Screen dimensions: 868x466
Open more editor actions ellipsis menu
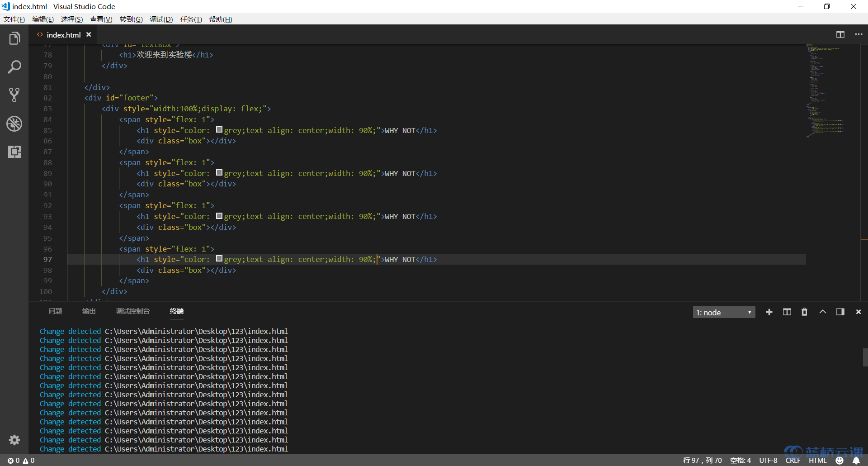tap(859, 34)
